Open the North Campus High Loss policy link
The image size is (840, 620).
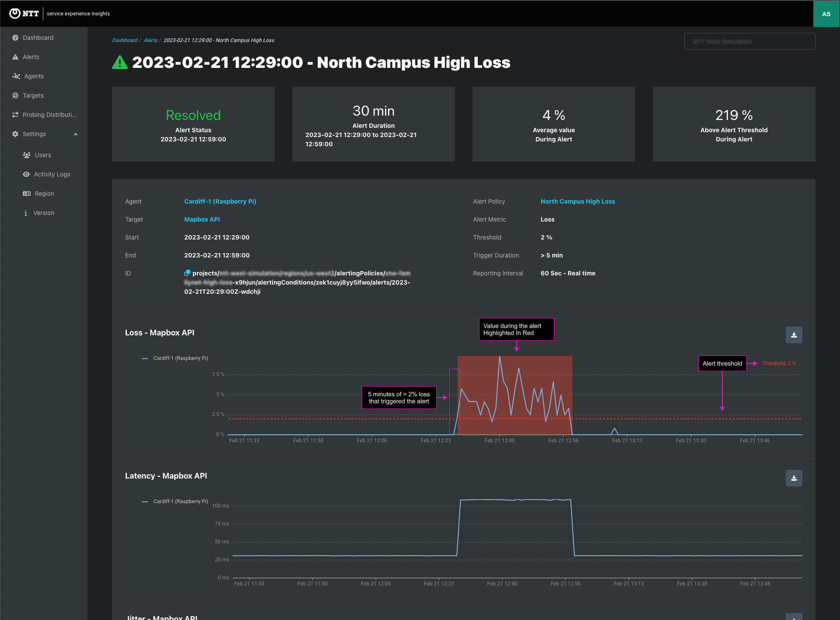pyautogui.click(x=577, y=201)
